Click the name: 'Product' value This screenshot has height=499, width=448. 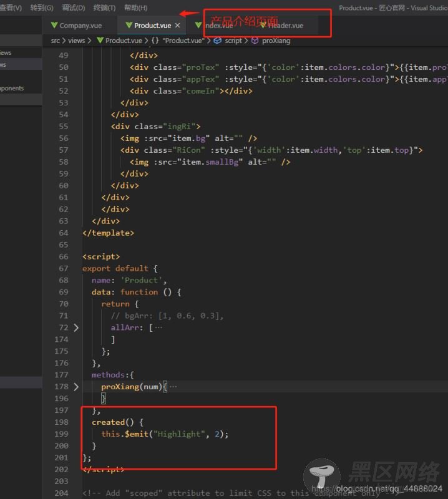[x=141, y=280]
